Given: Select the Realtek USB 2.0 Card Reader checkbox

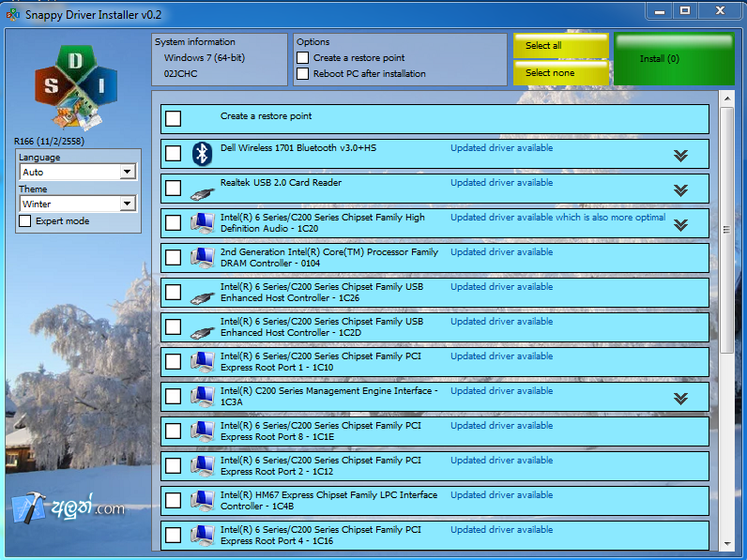Looking at the screenshot, I should pos(173,189).
